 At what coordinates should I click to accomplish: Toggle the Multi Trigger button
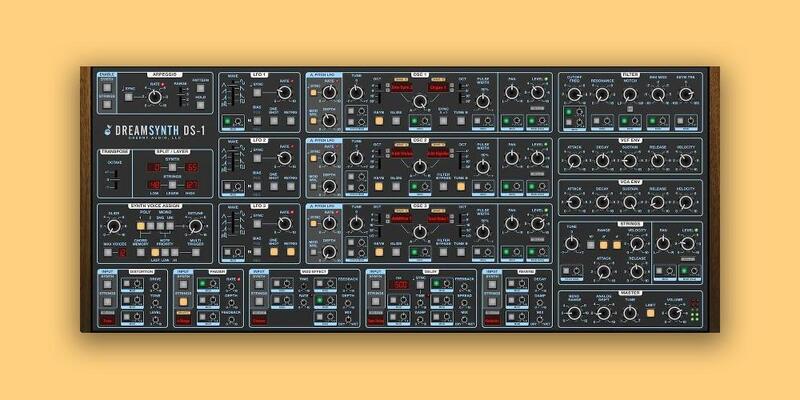[x=195, y=252]
